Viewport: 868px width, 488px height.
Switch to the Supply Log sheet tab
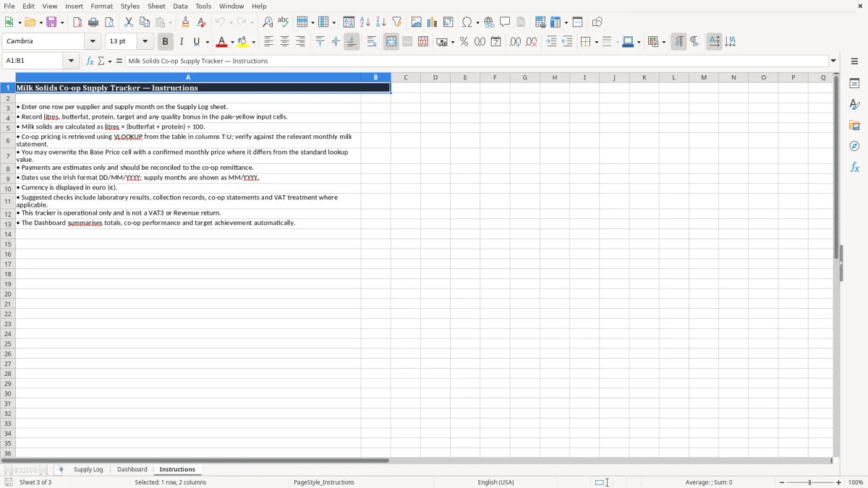tap(88, 469)
